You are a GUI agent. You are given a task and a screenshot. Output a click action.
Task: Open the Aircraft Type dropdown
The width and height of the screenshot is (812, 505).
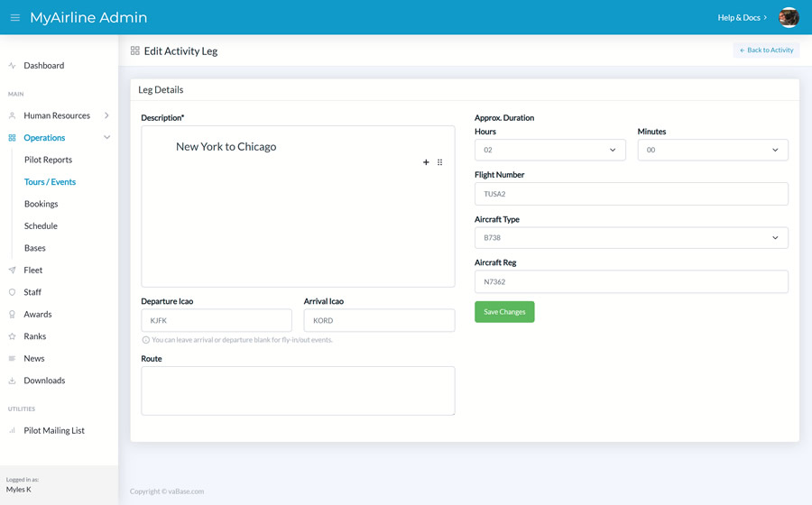pos(631,238)
